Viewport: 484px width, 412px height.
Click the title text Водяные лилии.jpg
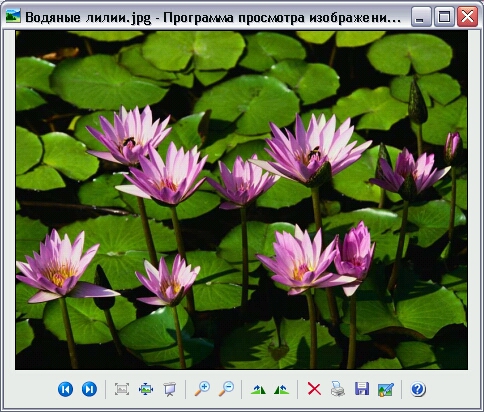click(x=88, y=17)
